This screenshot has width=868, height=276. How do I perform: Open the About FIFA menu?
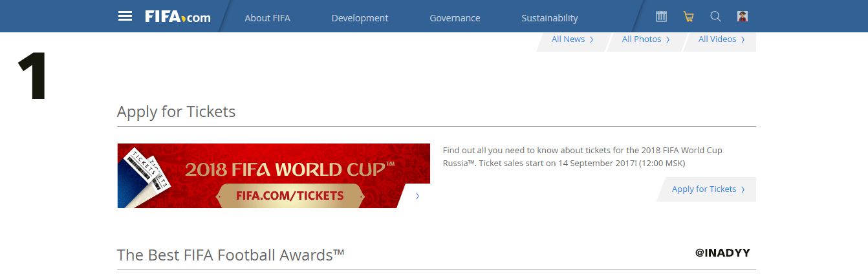267,18
